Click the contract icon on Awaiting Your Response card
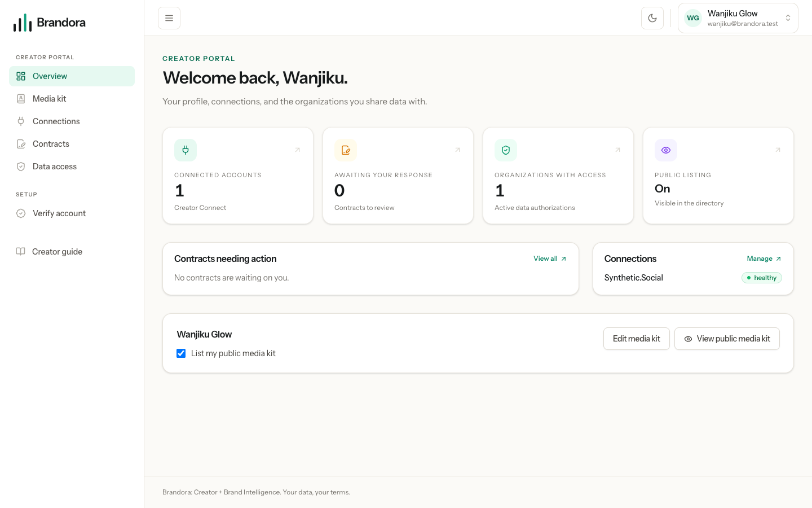Image resolution: width=812 pixels, height=508 pixels. 346,150
